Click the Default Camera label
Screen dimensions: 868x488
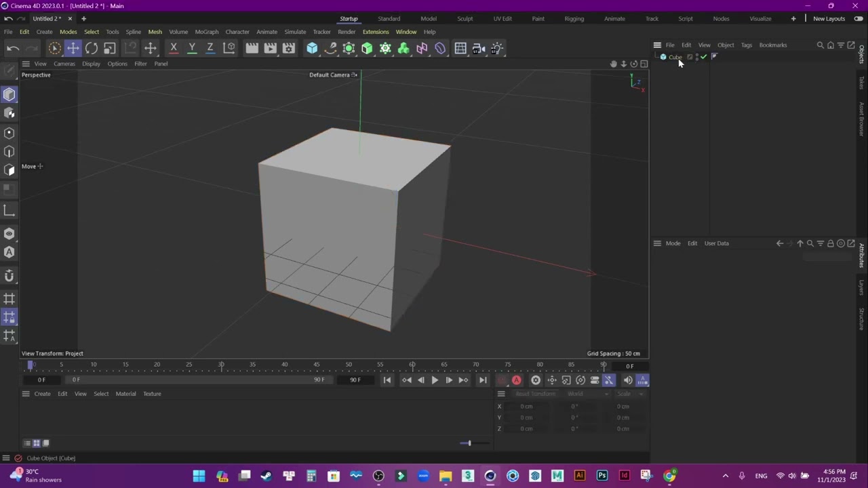330,75
